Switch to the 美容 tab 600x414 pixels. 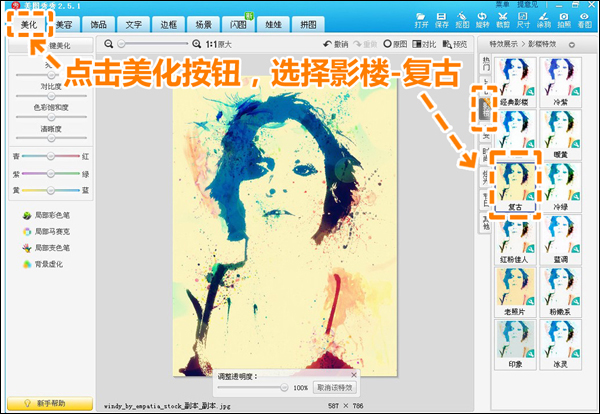click(x=63, y=22)
